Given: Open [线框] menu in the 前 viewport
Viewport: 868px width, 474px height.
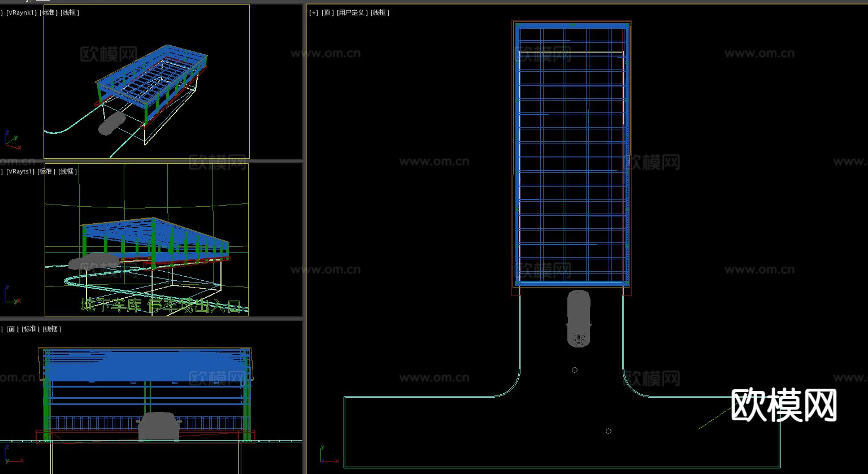Looking at the screenshot, I should coord(51,329).
